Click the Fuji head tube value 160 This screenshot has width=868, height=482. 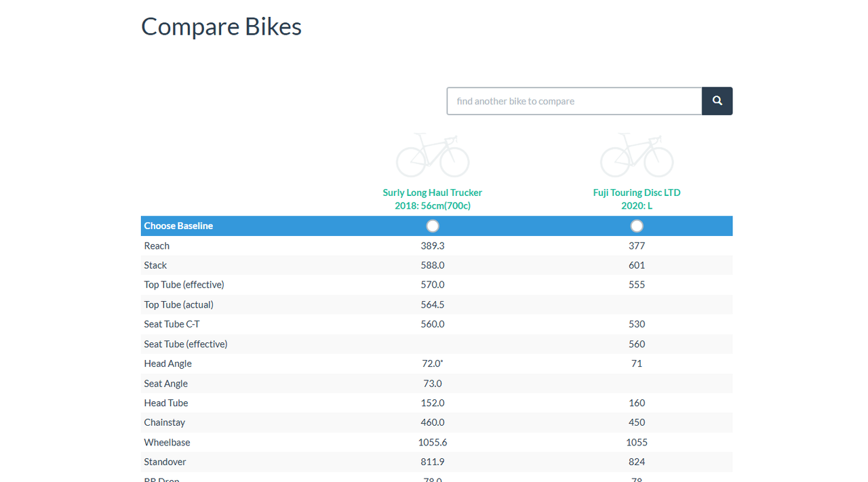click(x=637, y=403)
